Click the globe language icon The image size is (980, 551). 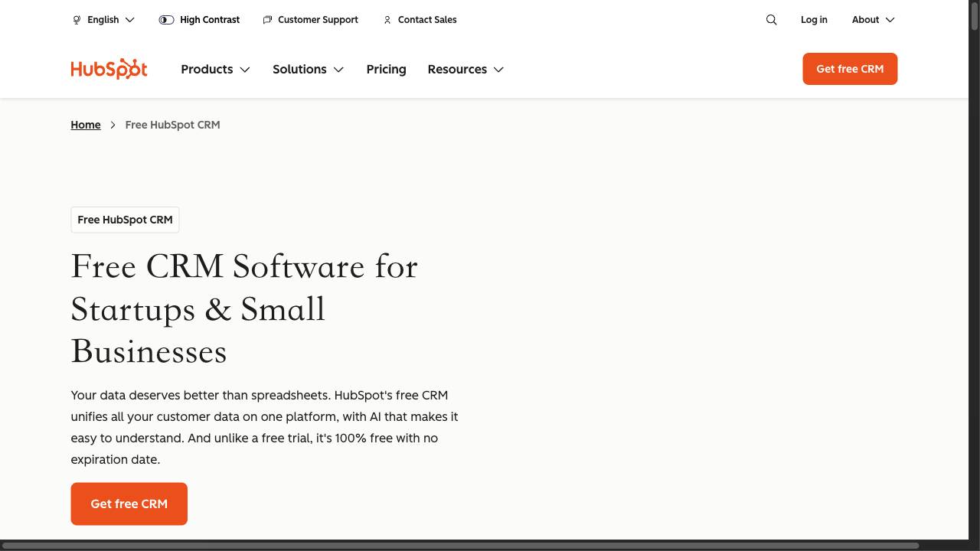coord(77,20)
